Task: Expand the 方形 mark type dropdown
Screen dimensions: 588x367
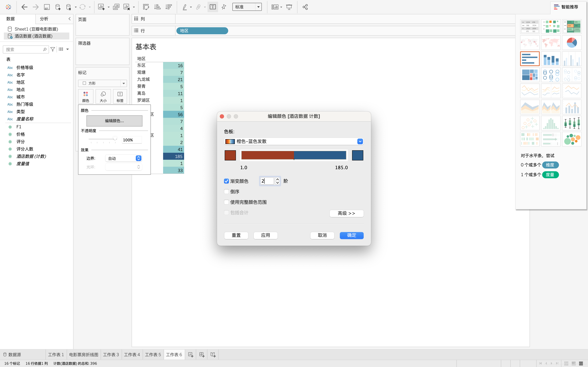Action: coord(124,83)
